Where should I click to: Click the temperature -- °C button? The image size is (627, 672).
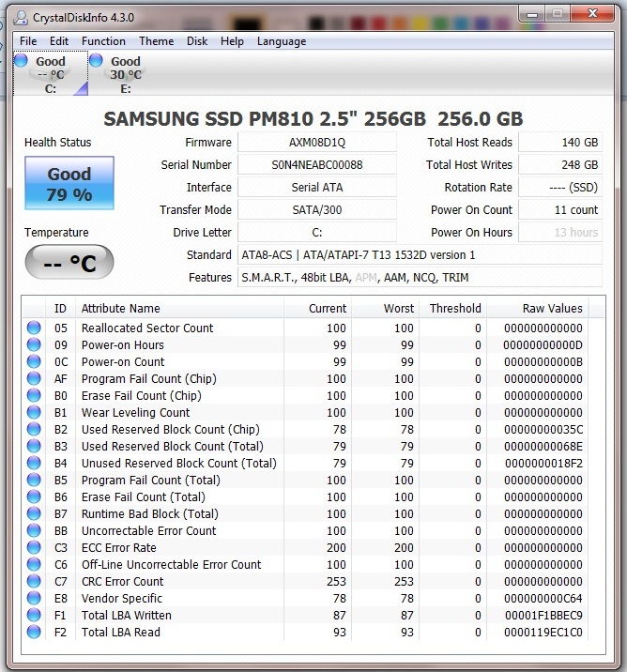69,262
